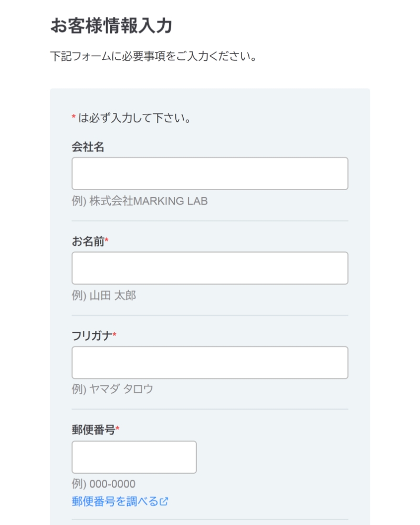The width and height of the screenshot is (420, 525).
Task: Click the red asterisk after 郵便番号
Action: point(118,429)
